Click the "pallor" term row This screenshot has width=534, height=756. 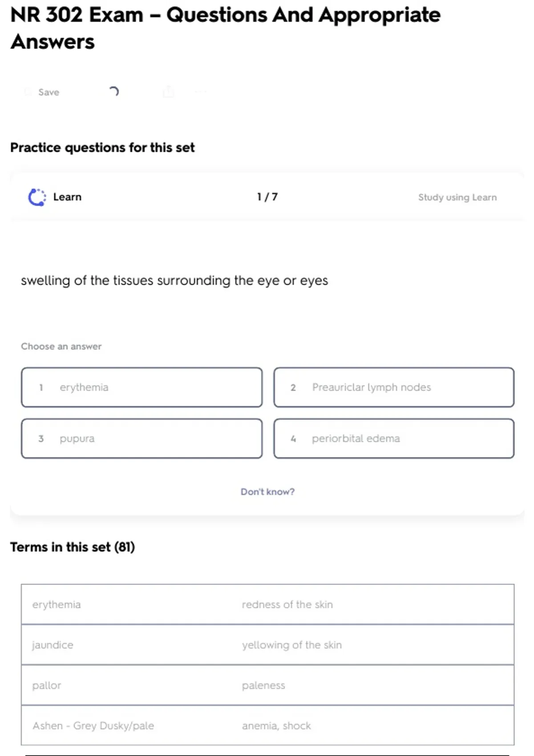point(47,685)
